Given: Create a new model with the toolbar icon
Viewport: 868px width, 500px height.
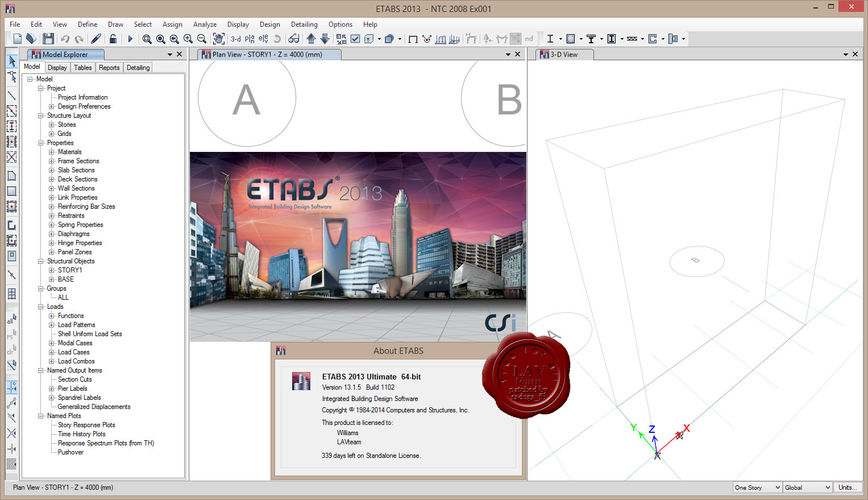Looking at the screenshot, I should point(18,39).
